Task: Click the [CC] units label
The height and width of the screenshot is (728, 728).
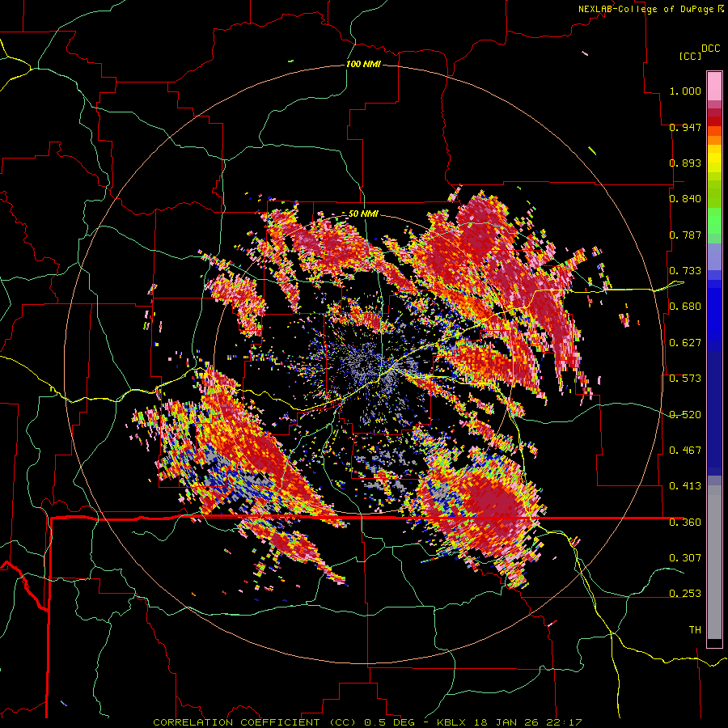Action: pos(689,56)
